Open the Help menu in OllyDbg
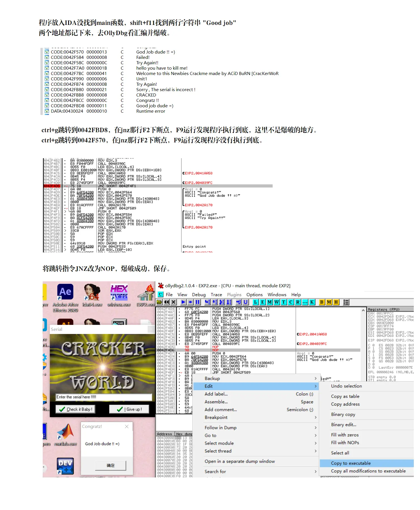 coord(296,295)
